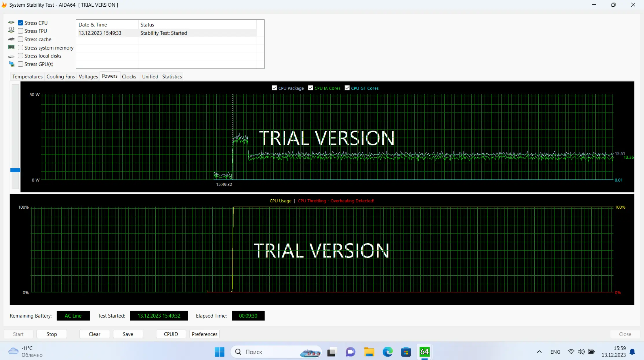Toggle CPU GT Cores graph checkbox
Screen dimensions: 644x360
(x=347, y=88)
